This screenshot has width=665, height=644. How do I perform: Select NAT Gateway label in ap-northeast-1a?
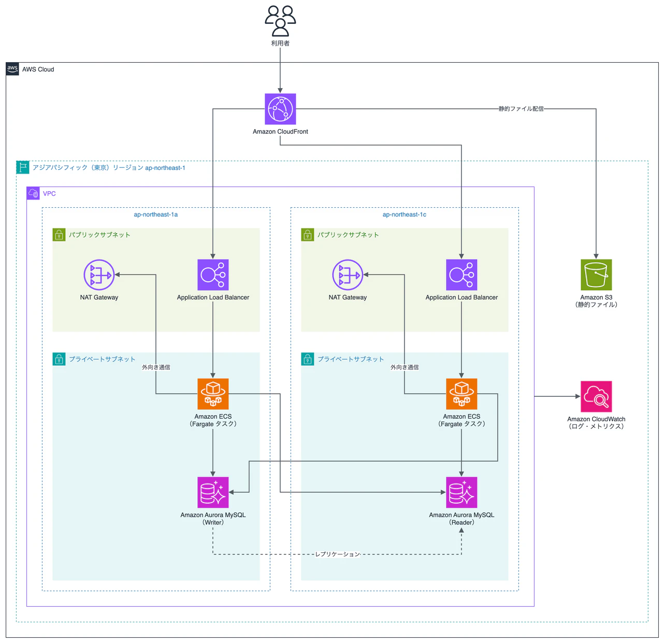tap(99, 297)
